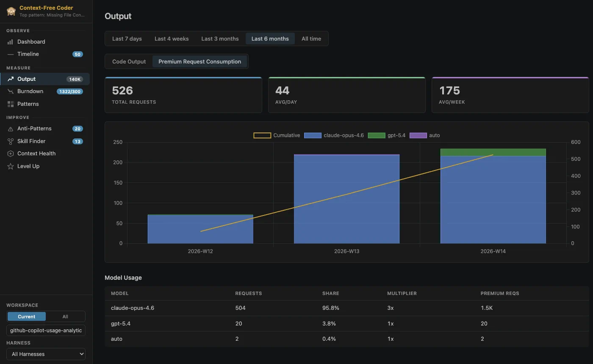593x364 pixels.
Task: Open the Anti-Patterns page
Action: coord(45,129)
